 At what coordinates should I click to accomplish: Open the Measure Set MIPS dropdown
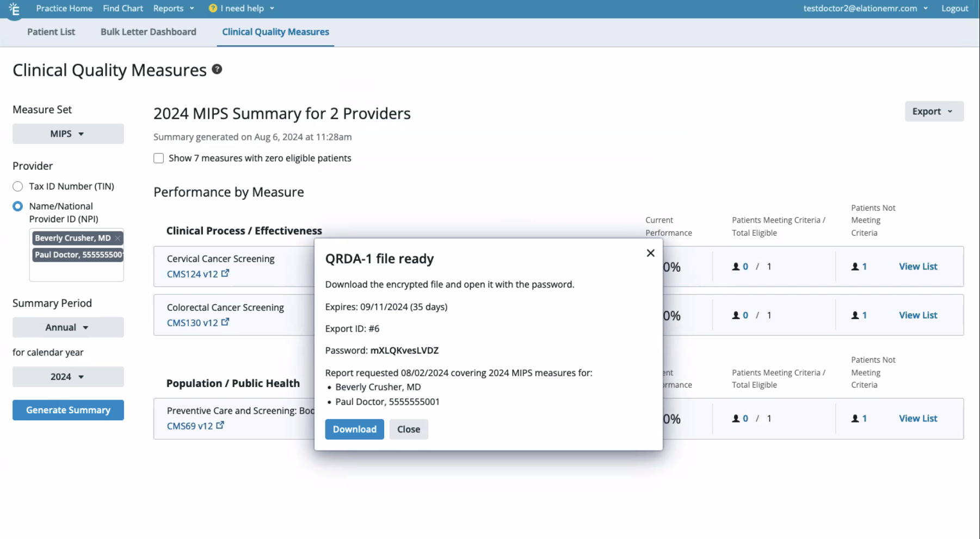pos(68,133)
